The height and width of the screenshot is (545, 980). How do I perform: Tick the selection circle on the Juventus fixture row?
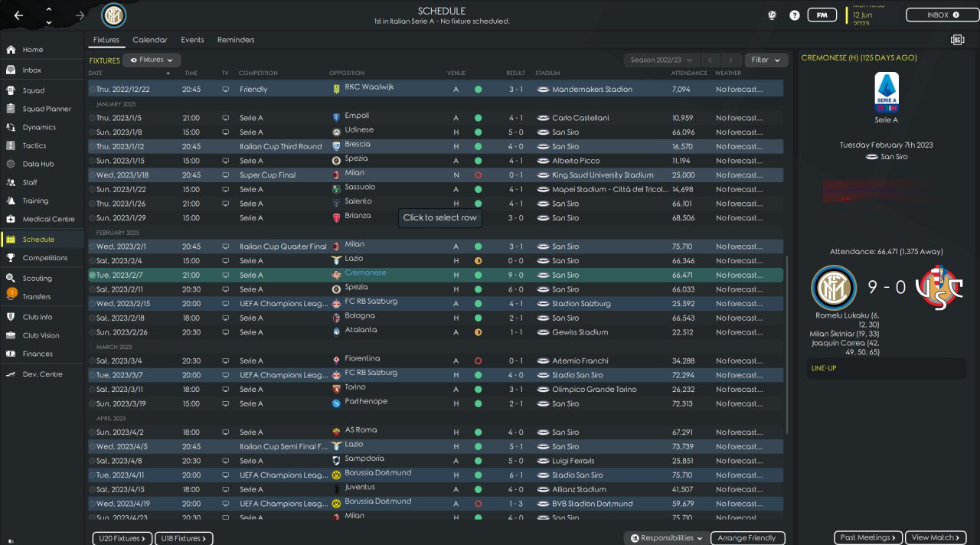(x=93, y=489)
